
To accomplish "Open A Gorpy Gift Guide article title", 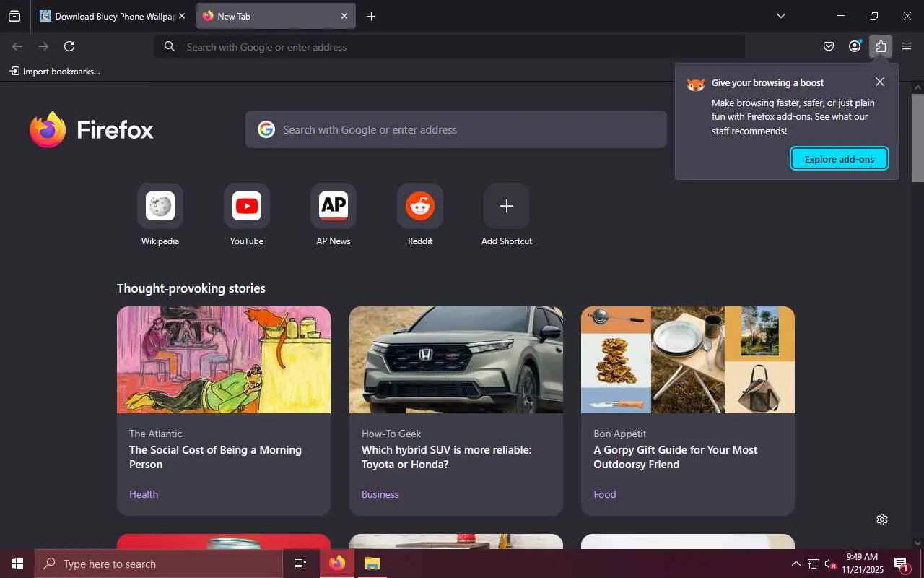I will 676,457.
